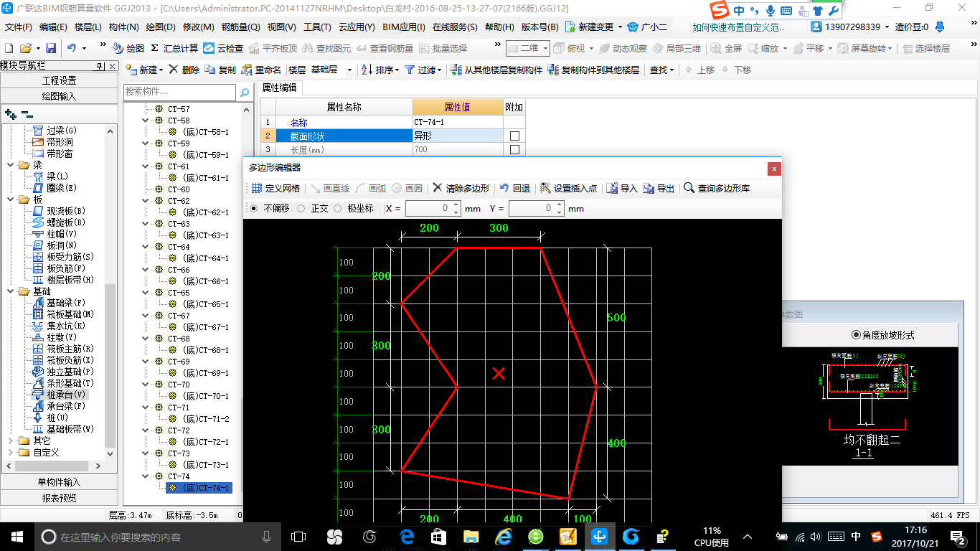Collapse the 梁 tree category

(10, 165)
